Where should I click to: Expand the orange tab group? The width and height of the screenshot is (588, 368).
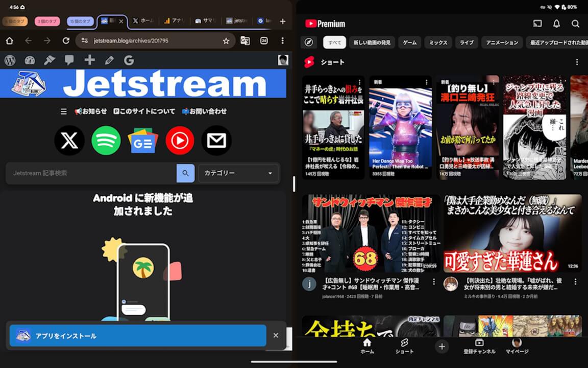tap(15, 21)
